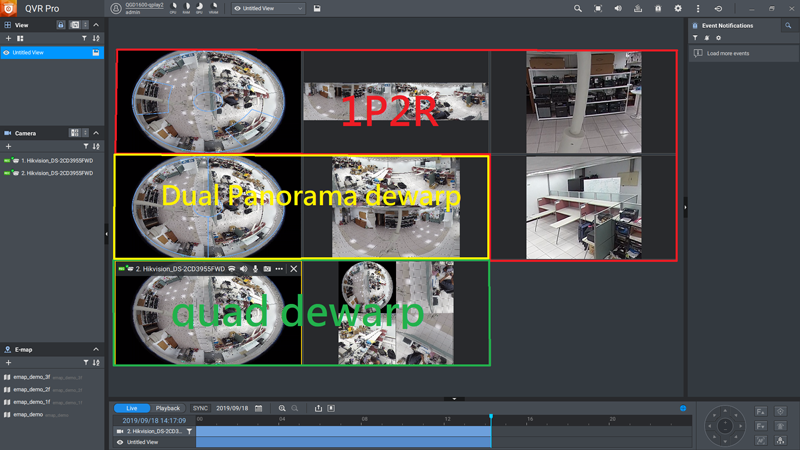Collapse the E-map panel section
The width and height of the screenshot is (800, 450).
click(x=96, y=349)
